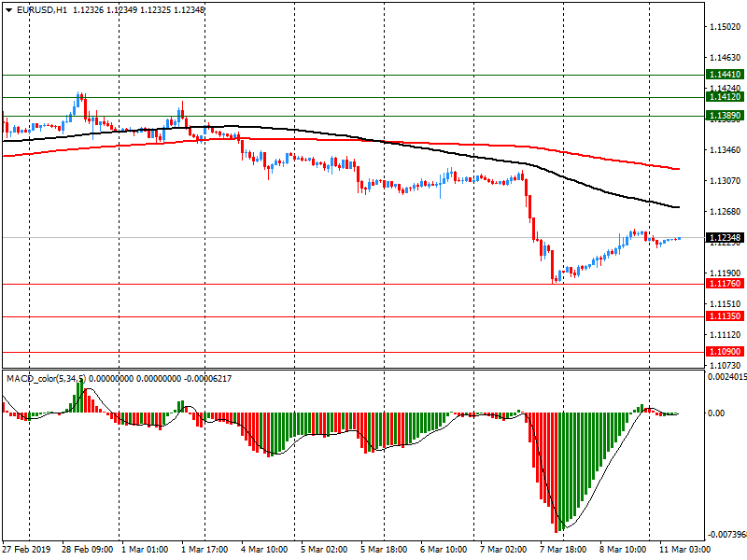This screenshot has width=747, height=560.
Task: Click the 1 Mar 17:00 time label
Action: click(x=204, y=549)
